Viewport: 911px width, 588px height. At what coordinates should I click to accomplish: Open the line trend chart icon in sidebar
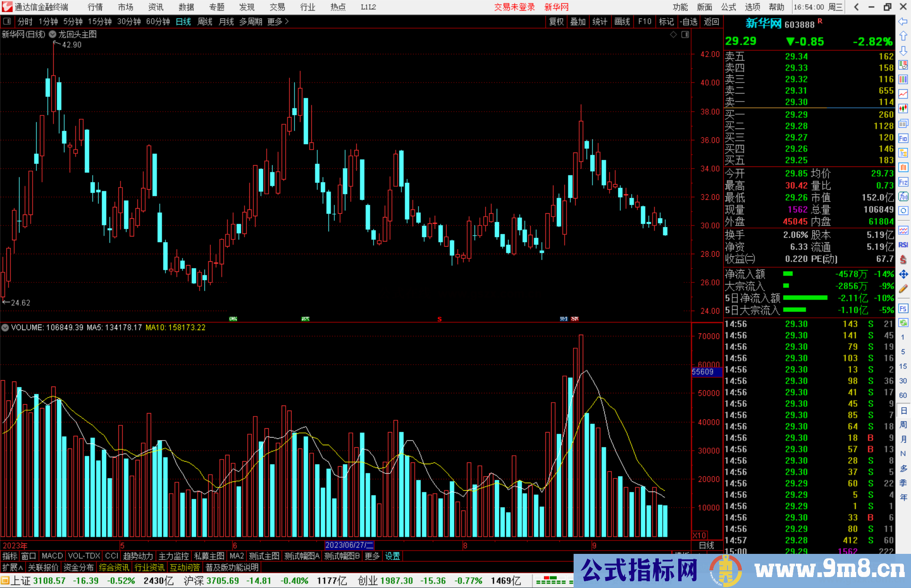(x=903, y=94)
